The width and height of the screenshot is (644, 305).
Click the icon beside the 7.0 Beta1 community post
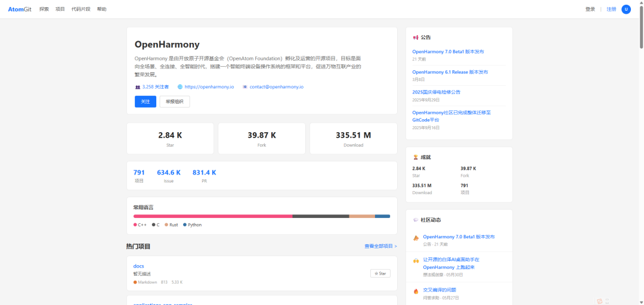pyautogui.click(x=416, y=238)
